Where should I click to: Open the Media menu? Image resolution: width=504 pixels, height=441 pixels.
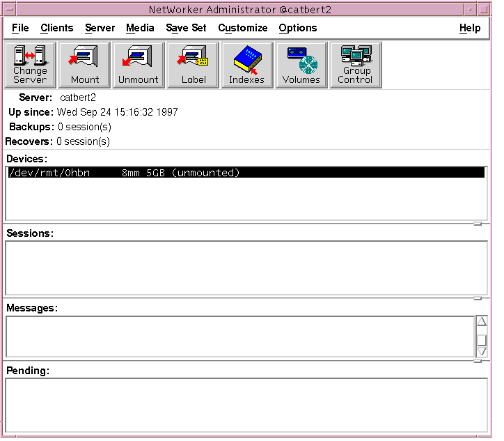pyautogui.click(x=140, y=28)
